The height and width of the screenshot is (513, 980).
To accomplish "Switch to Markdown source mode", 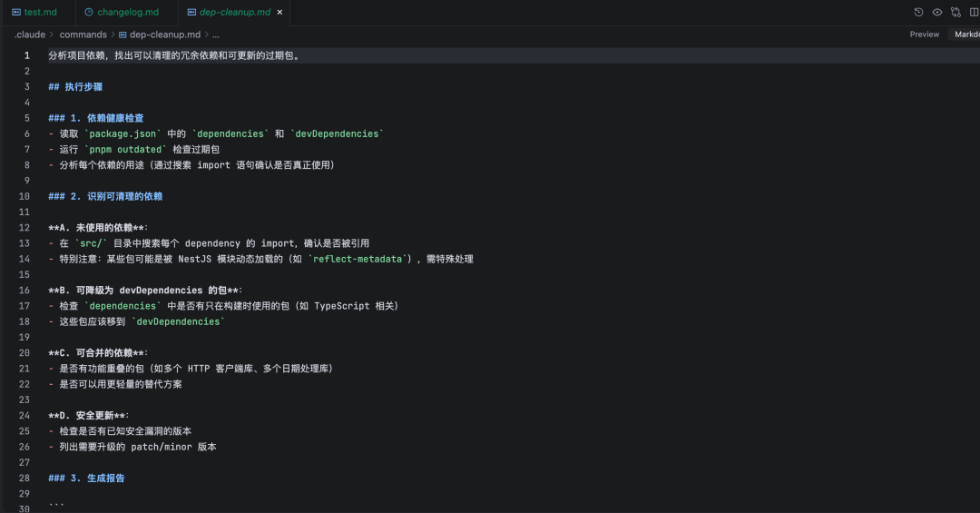I will click(966, 35).
